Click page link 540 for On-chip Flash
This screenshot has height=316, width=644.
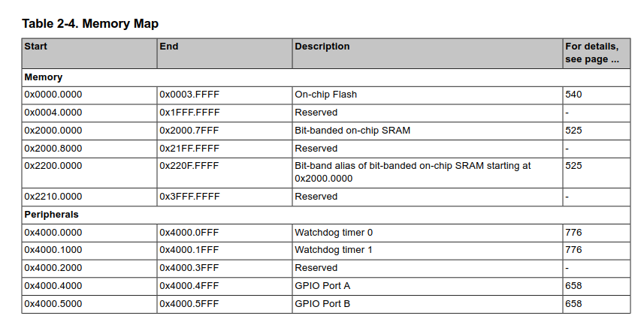(x=573, y=95)
